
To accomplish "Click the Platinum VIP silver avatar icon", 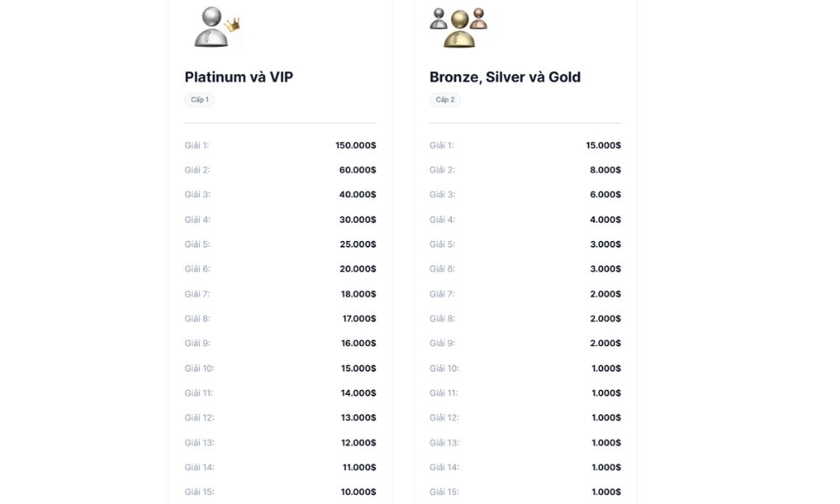I will 217,27.
